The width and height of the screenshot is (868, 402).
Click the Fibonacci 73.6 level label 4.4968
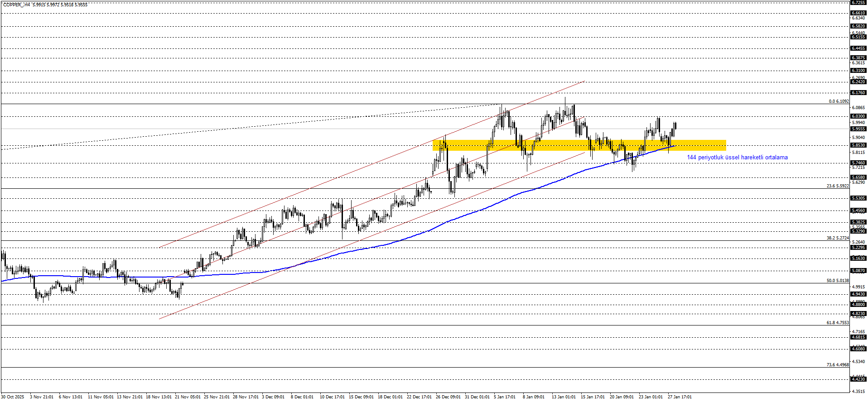(x=838, y=365)
